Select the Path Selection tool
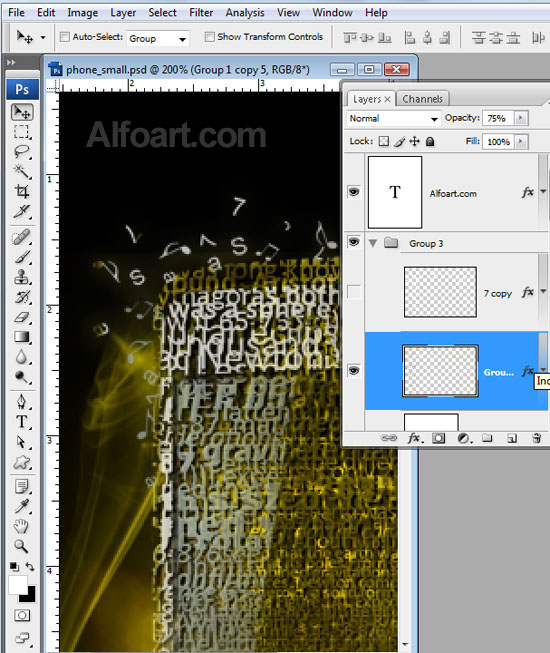Screen dimensions: 550x653 (21, 442)
